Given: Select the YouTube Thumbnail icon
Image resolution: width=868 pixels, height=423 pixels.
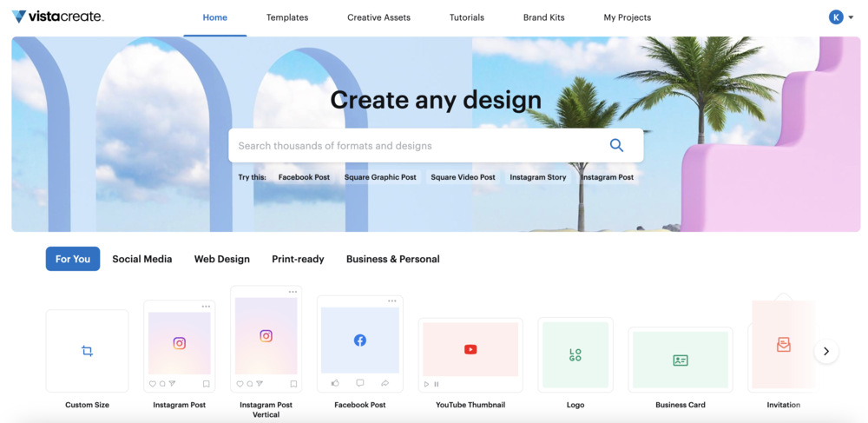Looking at the screenshot, I should pyautogui.click(x=470, y=349).
